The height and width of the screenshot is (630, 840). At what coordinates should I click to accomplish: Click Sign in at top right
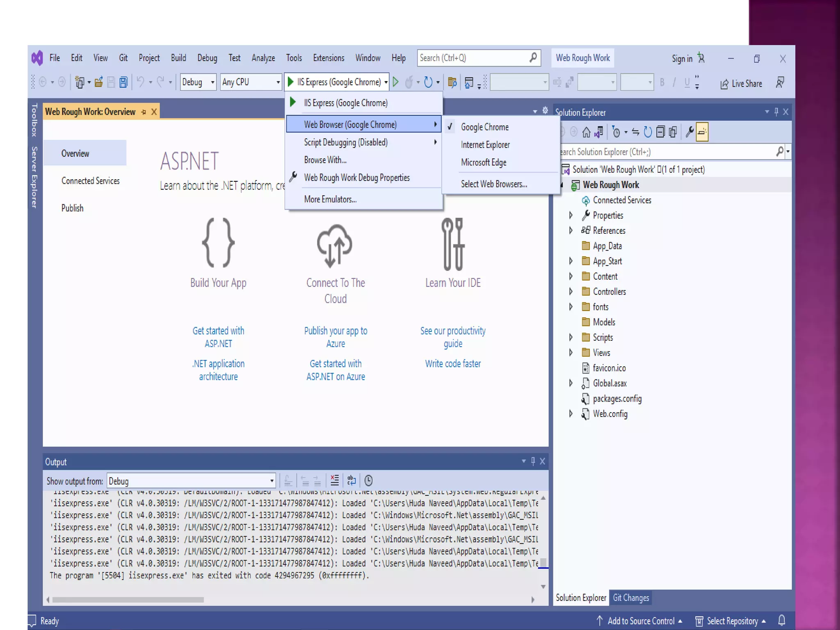[688, 58]
